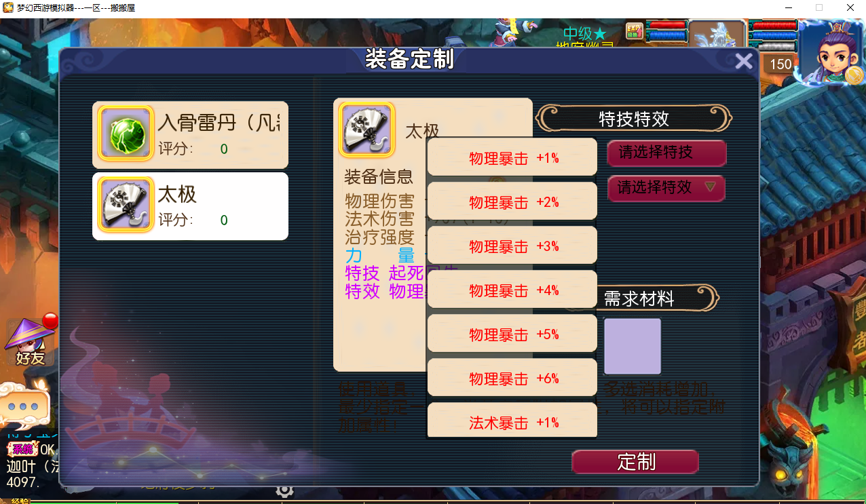Click the empty purple material slot
Viewport: 866px width, 504px height.
point(633,346)
